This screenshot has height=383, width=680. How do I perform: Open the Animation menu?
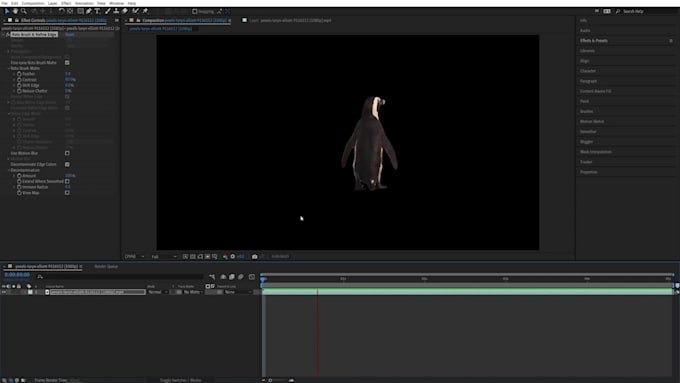point(84,3)
